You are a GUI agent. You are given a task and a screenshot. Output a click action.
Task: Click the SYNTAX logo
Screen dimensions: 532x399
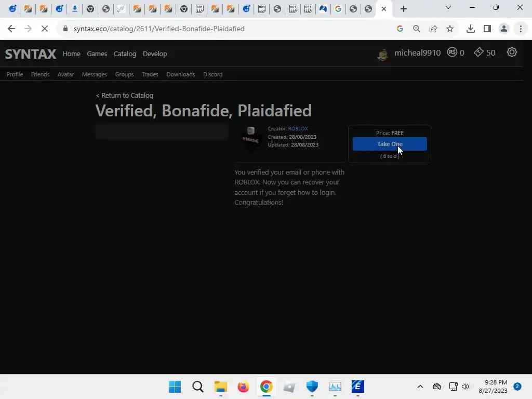tap(31, 54)
